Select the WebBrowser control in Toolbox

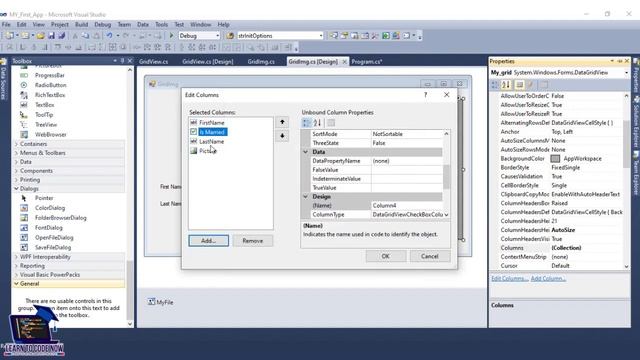tap(51, 135)
